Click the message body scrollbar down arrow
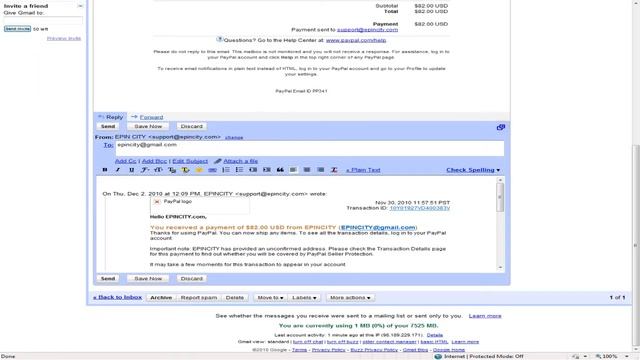The width and height of the screenshot is (640, 360). click(x=500, y=268)
